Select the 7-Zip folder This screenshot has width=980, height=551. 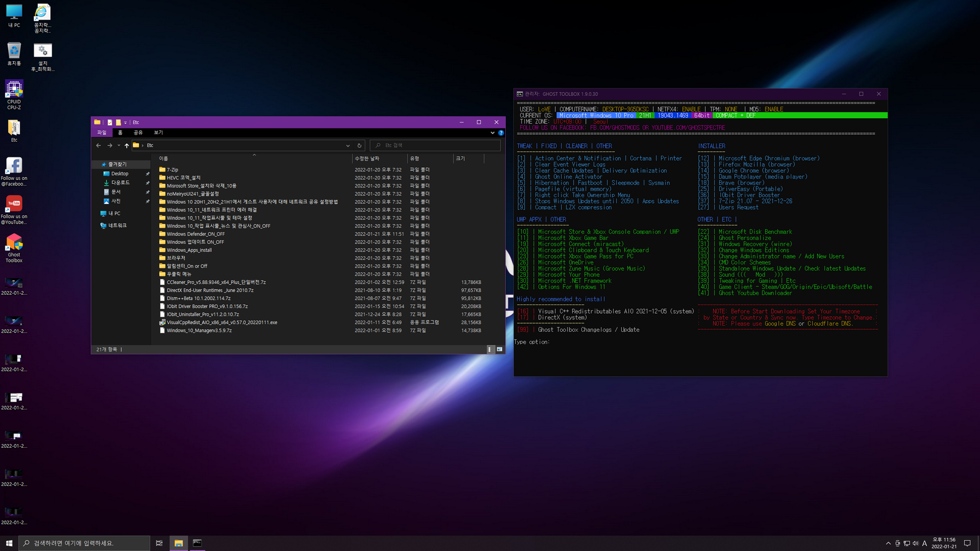[172, 170]
